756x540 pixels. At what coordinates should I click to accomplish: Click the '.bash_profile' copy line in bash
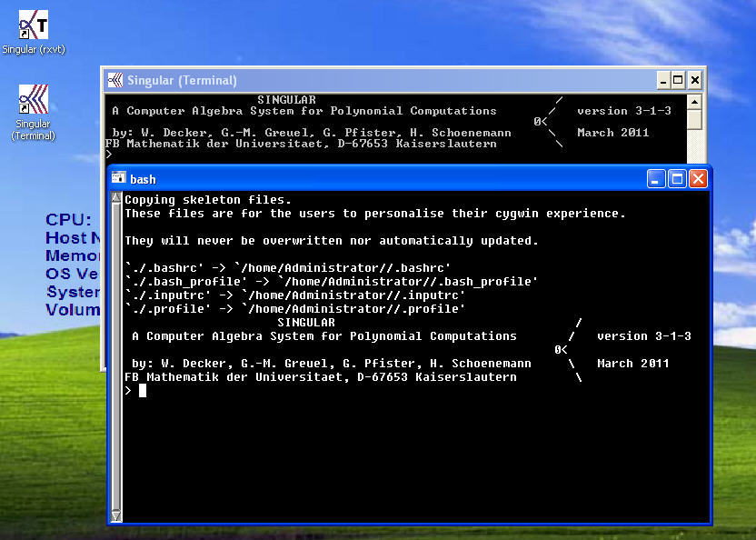point(332,281)
